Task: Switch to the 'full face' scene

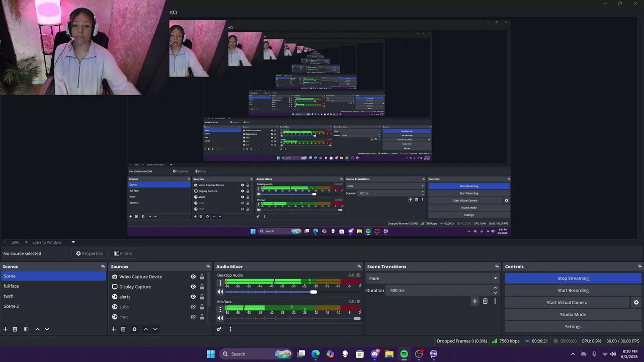Action: pyautogui.click(x=53, y=286)
